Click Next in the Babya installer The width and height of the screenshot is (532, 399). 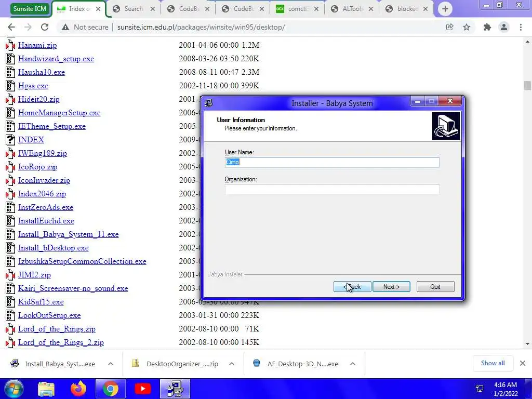click(x=391, y=287)
